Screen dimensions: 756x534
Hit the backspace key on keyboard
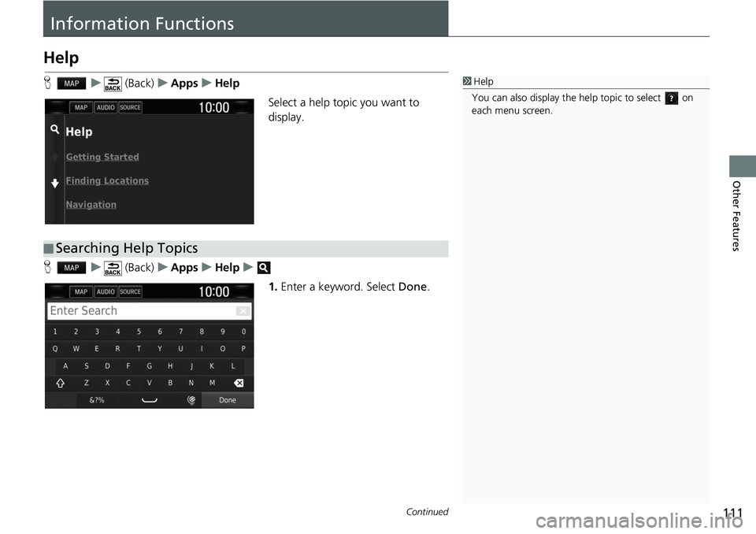pyautogui.click(x=239, y=383)
